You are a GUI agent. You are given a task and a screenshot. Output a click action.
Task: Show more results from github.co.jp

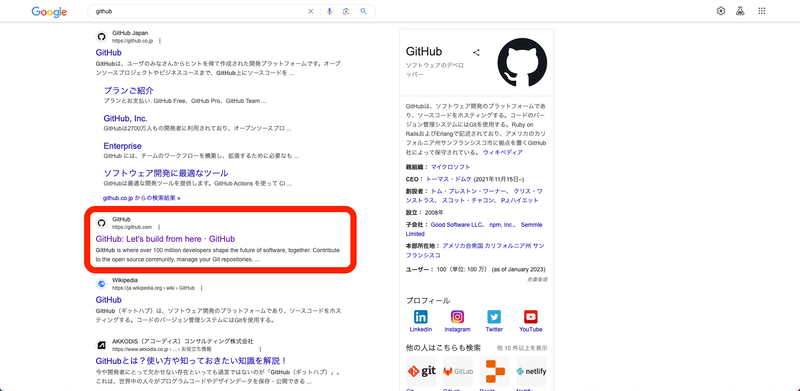point(141,198)
